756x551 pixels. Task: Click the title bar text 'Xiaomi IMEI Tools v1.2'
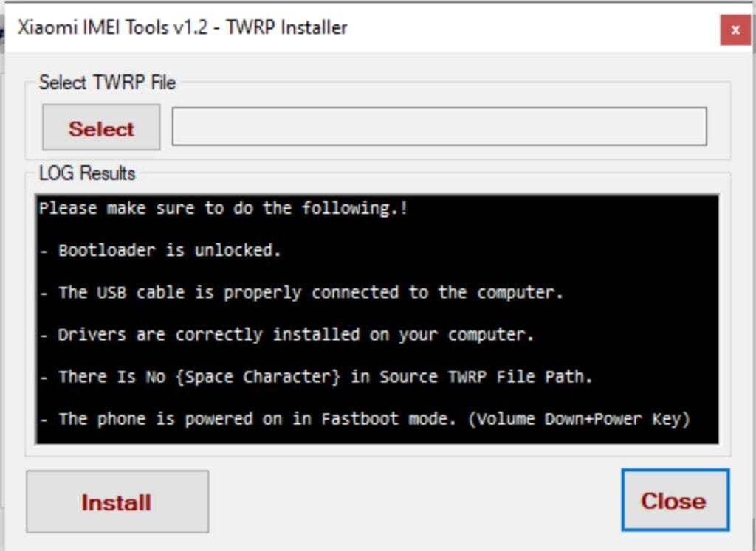tap(111, 28)
